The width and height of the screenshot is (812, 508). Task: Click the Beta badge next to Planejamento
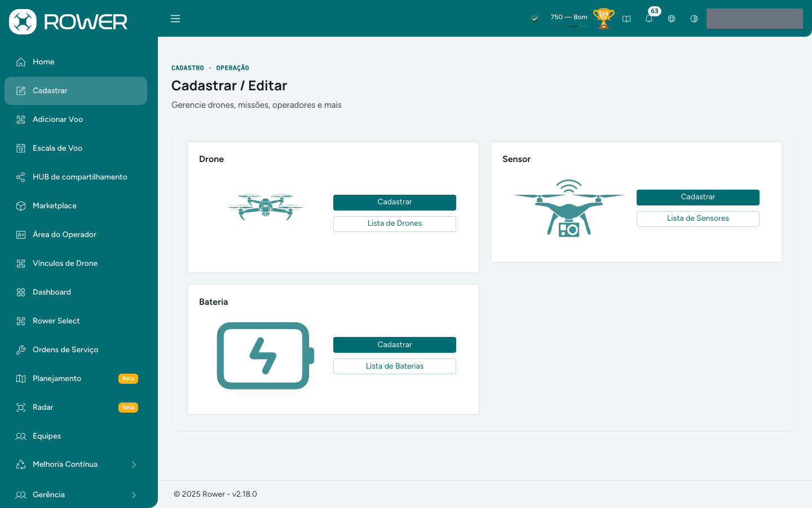[128, 379]
